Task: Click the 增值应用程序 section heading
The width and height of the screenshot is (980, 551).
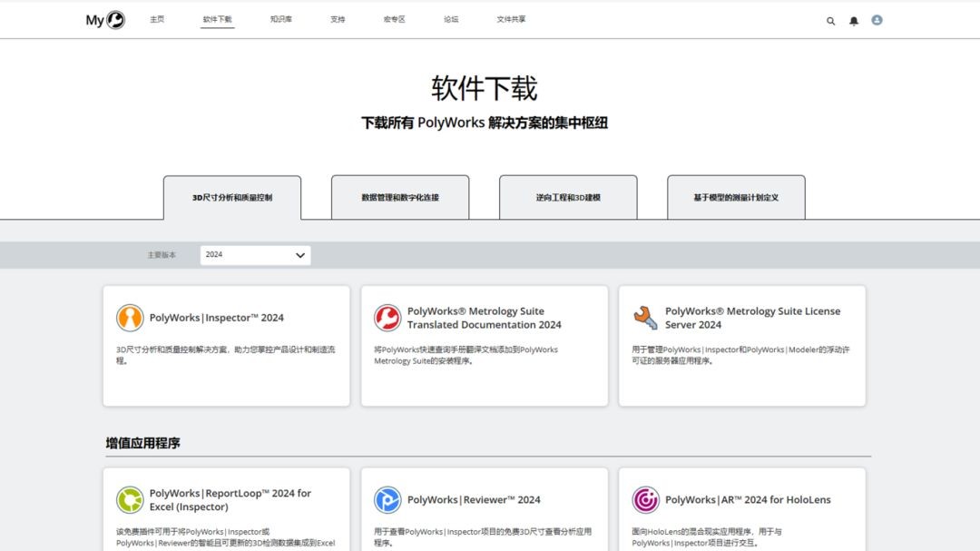Action: 143,443
